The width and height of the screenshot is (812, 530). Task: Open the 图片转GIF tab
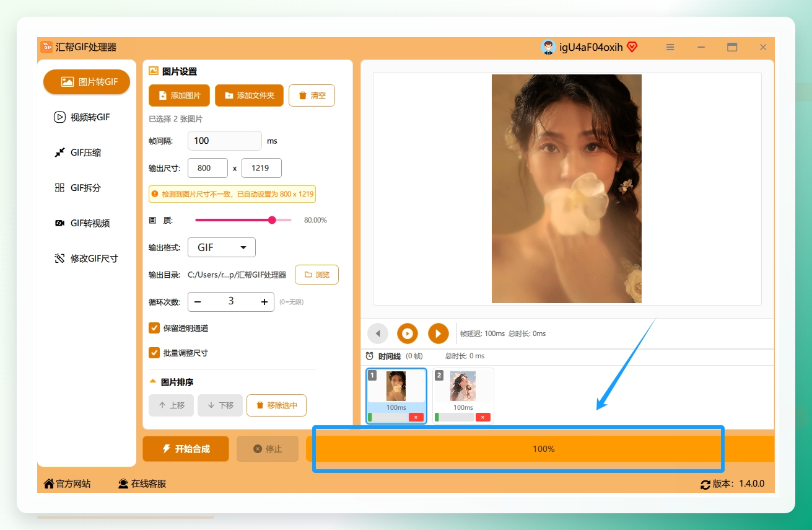click(x=87, y=82)
